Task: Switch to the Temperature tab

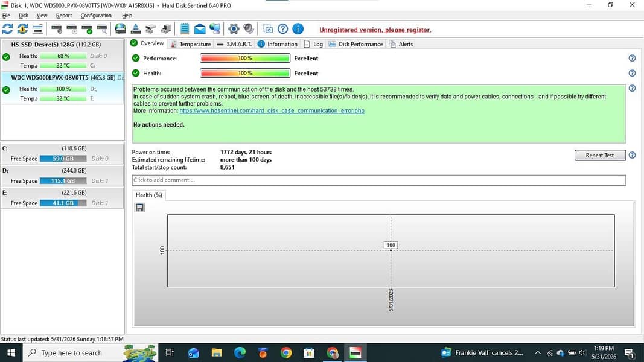Action: click(x=190, y=44)
